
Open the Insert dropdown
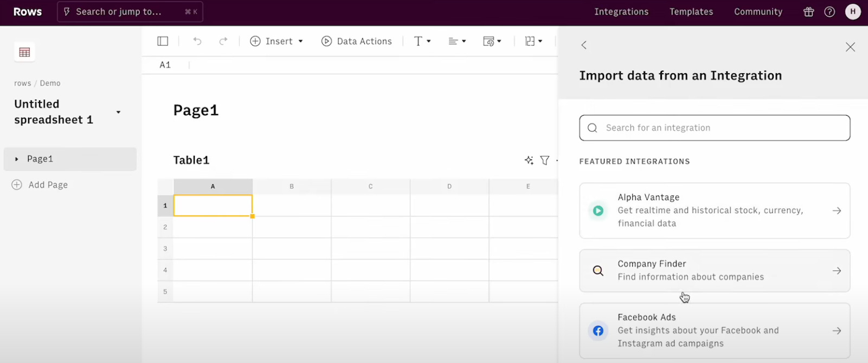point(277,41)
